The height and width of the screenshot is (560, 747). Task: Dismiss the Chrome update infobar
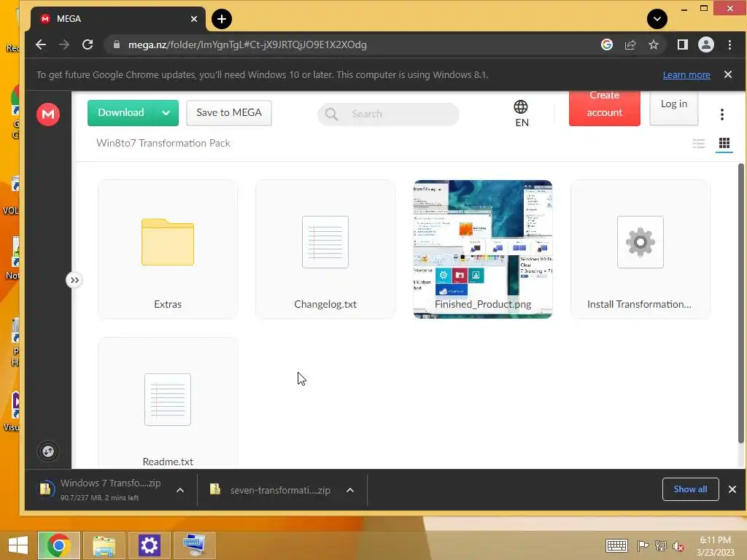[728, 74]
